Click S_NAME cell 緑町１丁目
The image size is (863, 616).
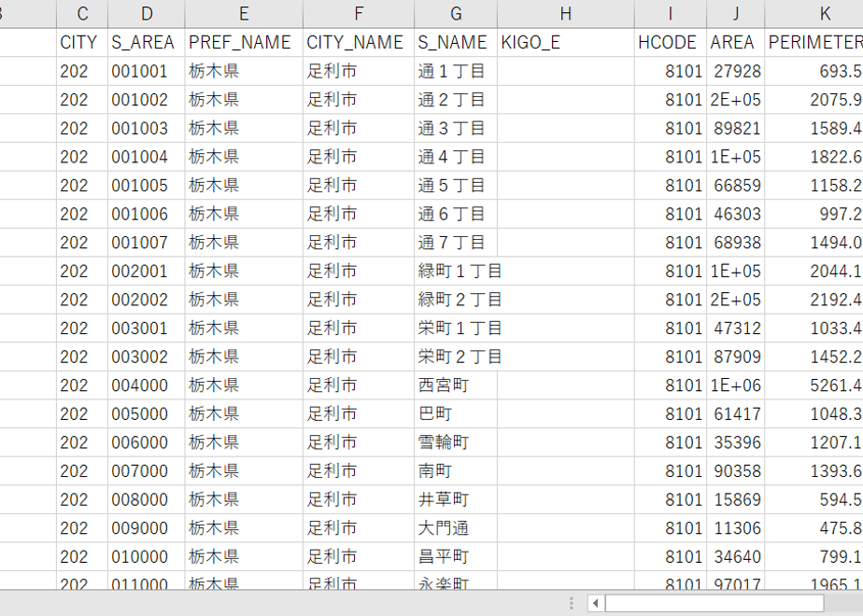pos(456,272)
